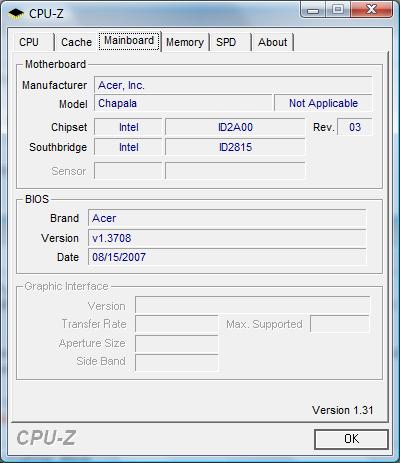This screenshot has width=400, height=463.
Task: Maximize the CPU-Z window
Action: tap(337, 10)
